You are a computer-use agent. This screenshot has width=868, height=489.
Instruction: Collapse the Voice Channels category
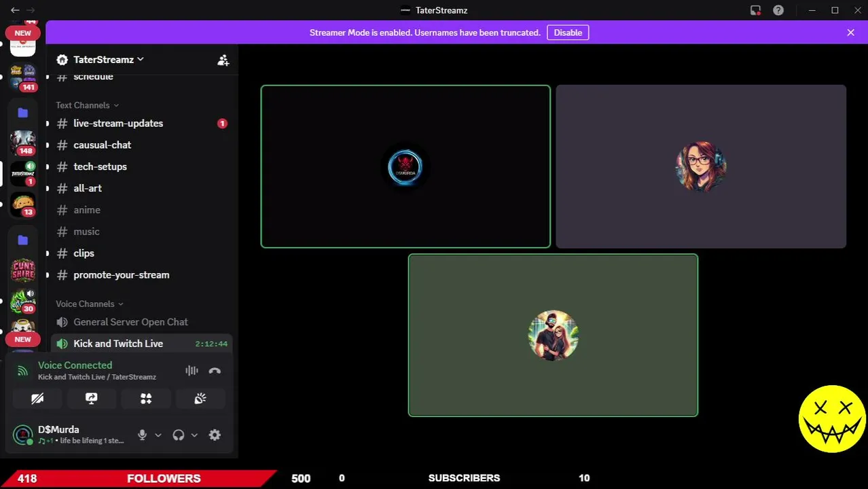(x=90, y=304)
